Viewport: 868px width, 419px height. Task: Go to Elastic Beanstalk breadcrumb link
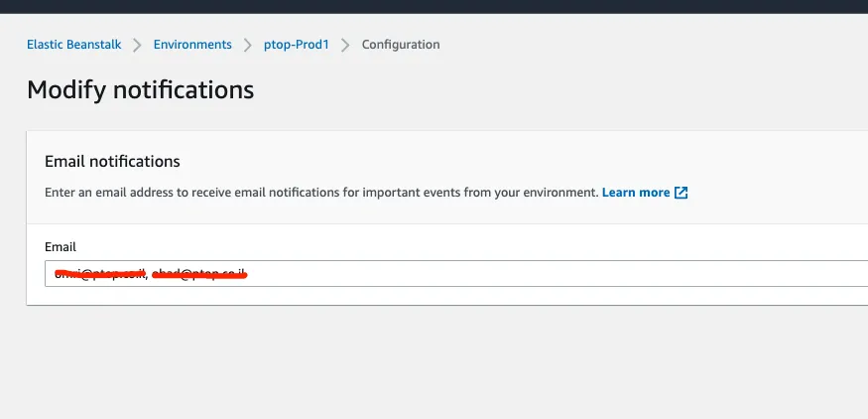tap(73, 45)
